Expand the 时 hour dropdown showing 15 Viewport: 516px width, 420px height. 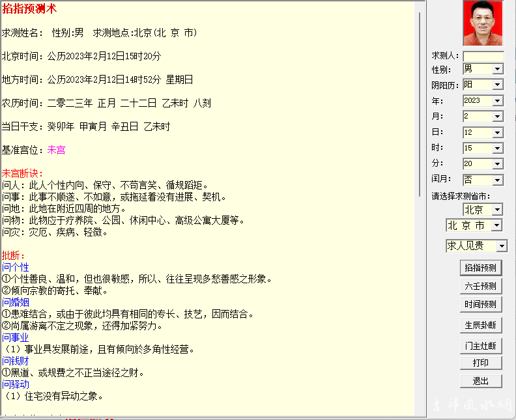tap(497, 148)
